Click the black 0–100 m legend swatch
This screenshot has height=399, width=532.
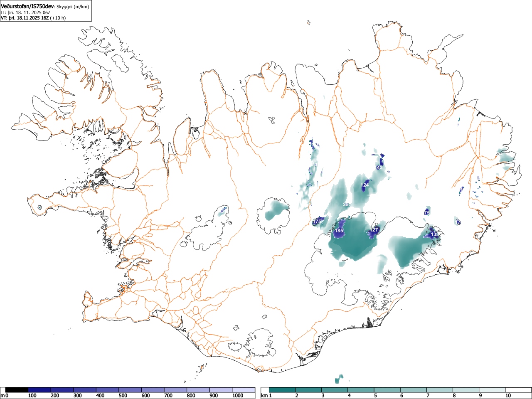coord(17,390)
